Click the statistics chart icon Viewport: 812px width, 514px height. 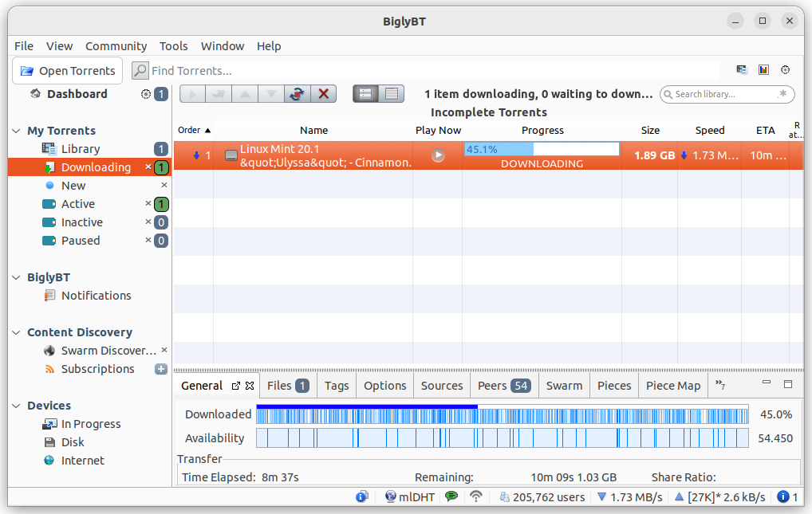(x=763, y=70)
